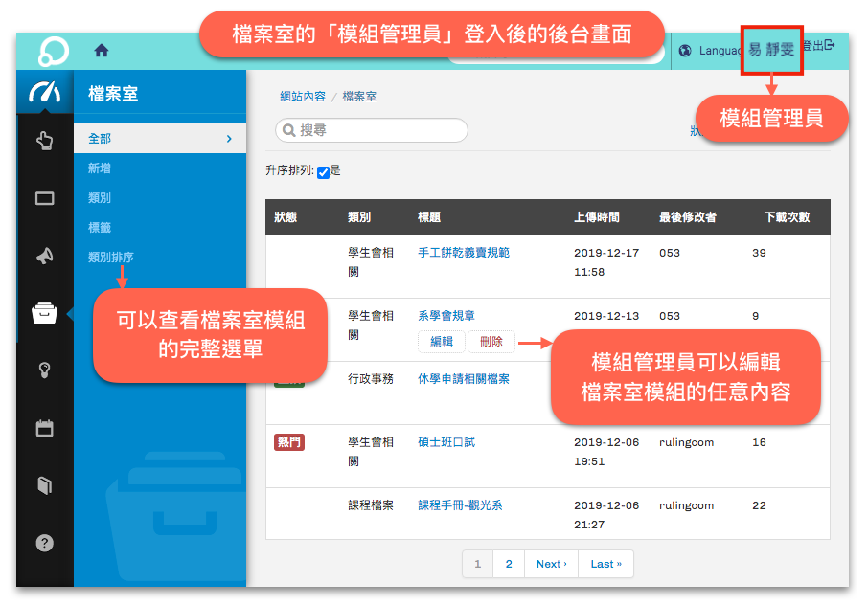Click the 編輯 button for 系學會規章
The height and width of the screenshot is (605, 868).
[442, 342]
